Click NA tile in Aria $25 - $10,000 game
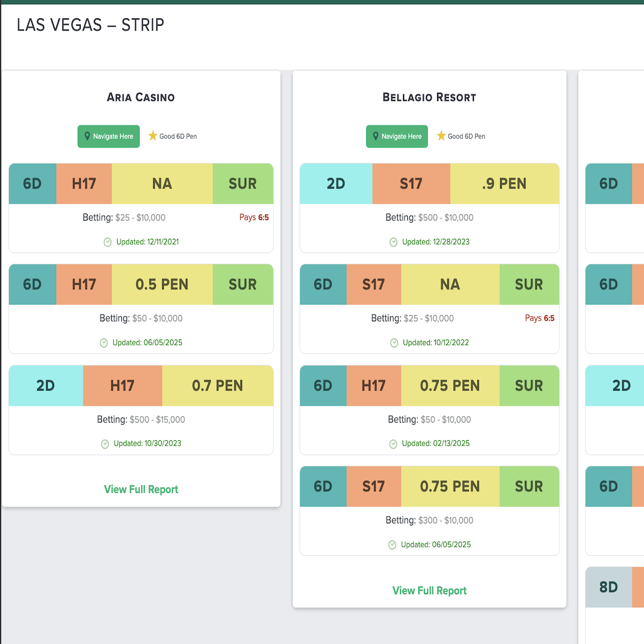This screenshot has height=644, width=644. click(x=162, y=184)
